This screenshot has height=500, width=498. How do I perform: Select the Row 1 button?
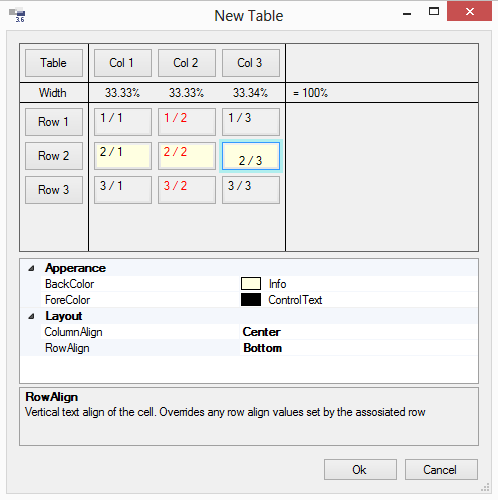(54, 122)
